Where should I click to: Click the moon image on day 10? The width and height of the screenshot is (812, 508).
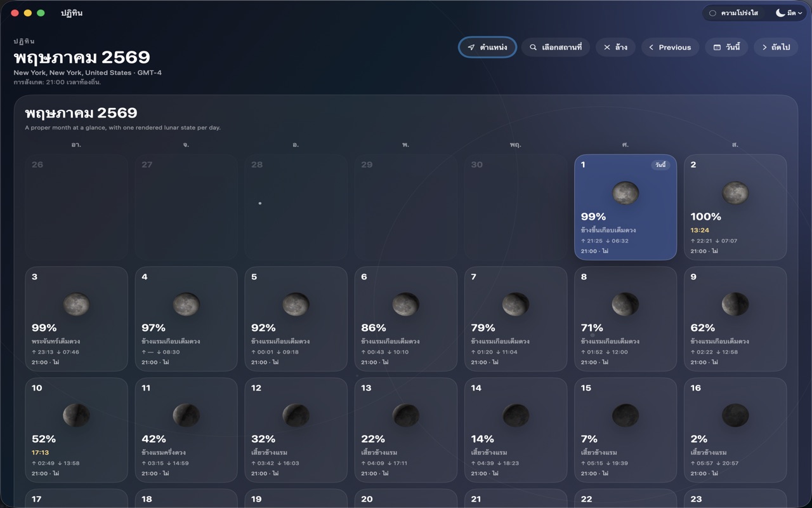coord(76,415)
